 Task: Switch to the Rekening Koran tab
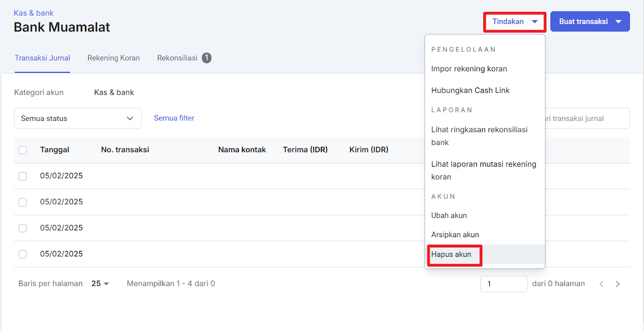pos(114,58)
